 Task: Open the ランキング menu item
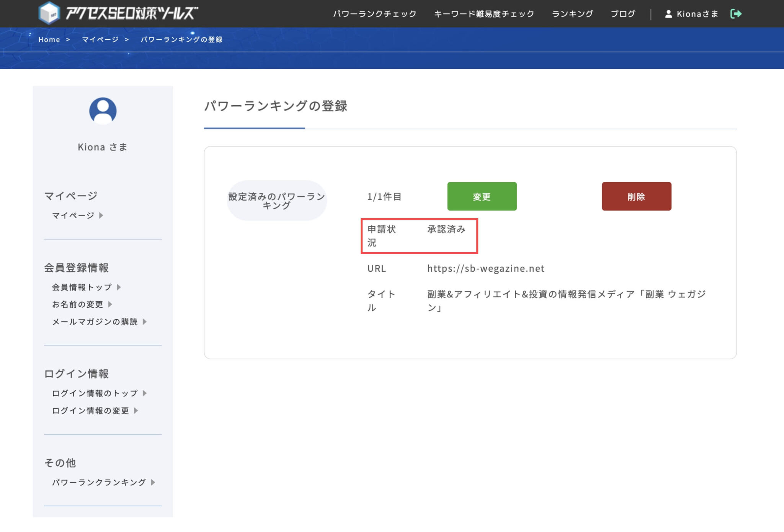click(x=572, y=13)
